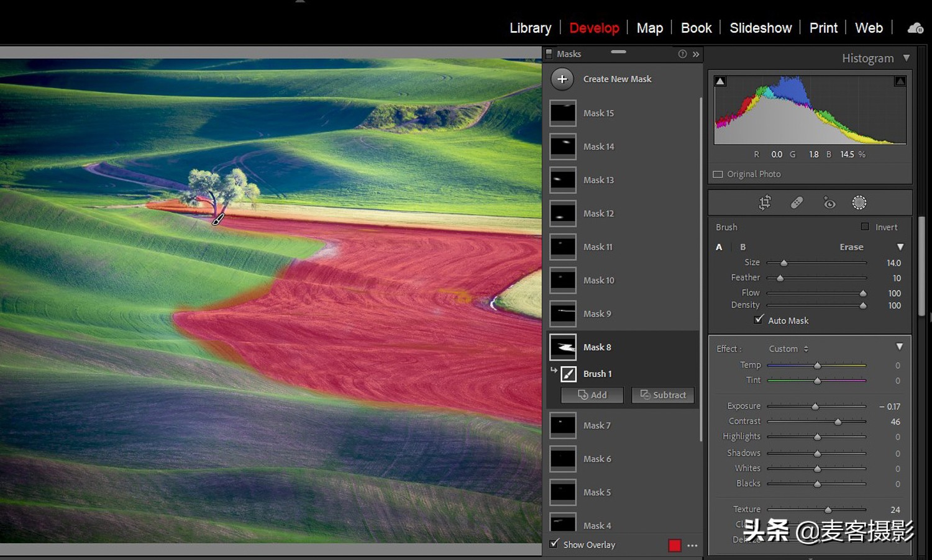
Task: Select the Crop tool icon
Action: point(765,202)
